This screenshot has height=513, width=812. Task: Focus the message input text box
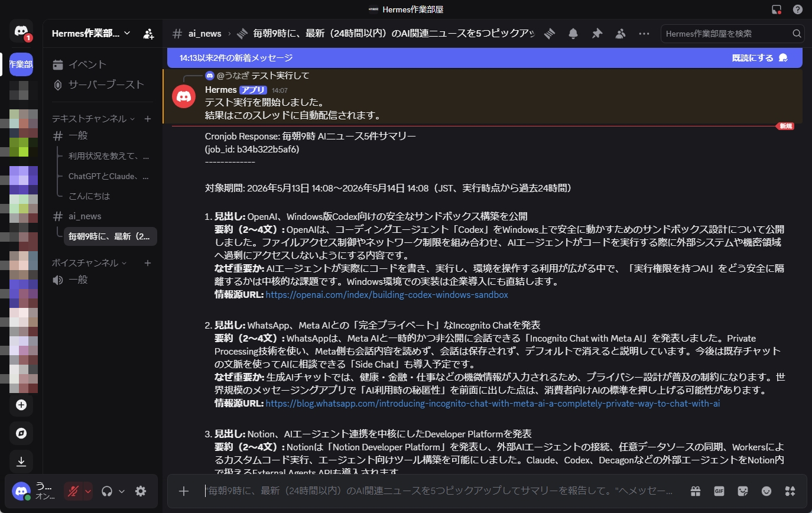[439, 491]
